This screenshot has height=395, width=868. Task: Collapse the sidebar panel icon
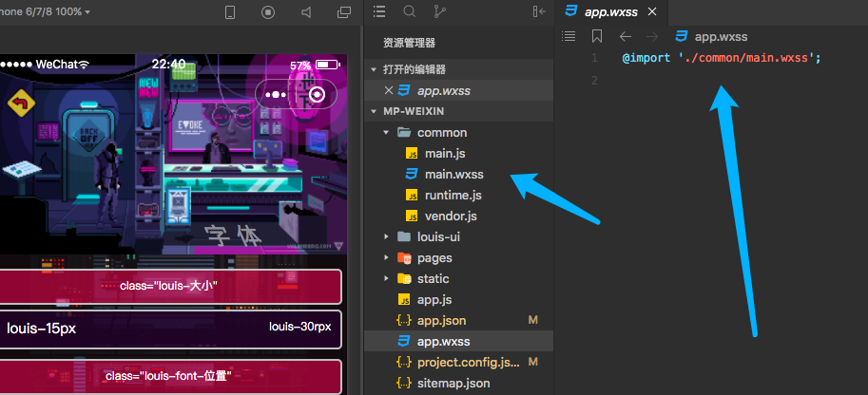tap(539, 11)
